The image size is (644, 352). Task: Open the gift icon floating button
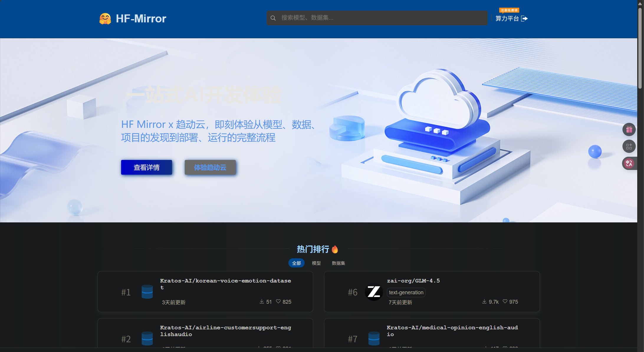pos(629,129)
